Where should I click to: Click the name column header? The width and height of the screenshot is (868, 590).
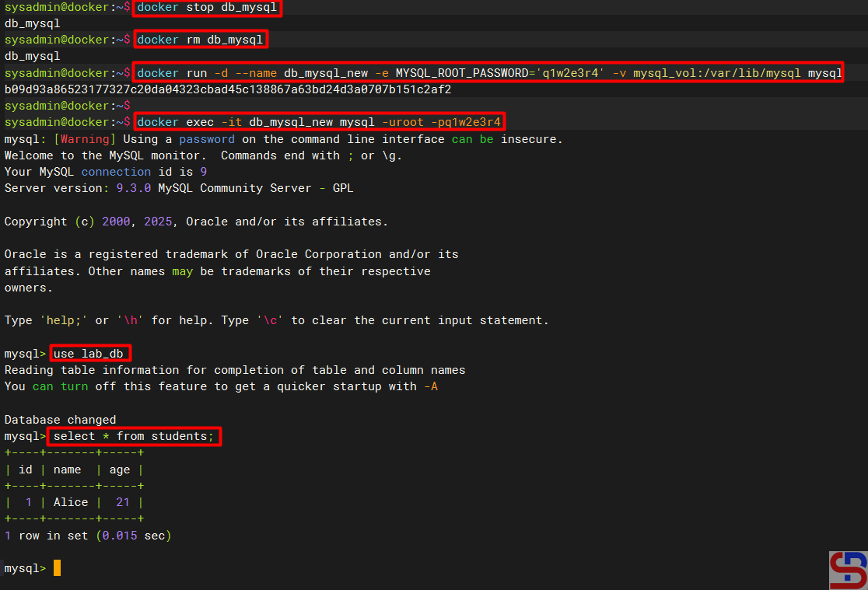click(x=68, y=470)
